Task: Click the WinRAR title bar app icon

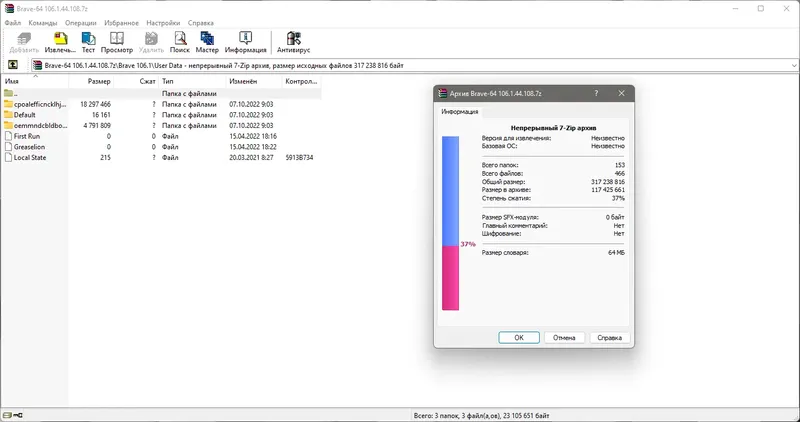Action: 9,8
